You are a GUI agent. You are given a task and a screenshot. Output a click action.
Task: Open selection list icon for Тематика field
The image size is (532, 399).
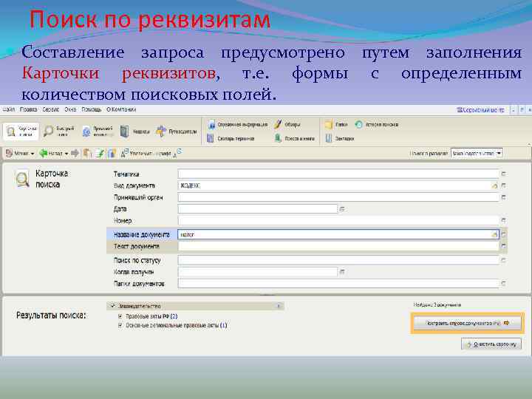tap(503, 174)
